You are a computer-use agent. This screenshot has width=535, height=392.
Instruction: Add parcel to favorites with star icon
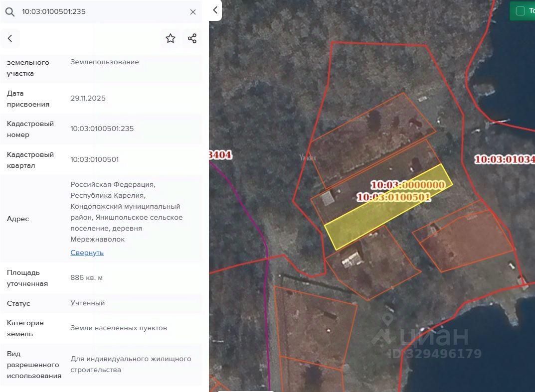[x=170, y=38]
